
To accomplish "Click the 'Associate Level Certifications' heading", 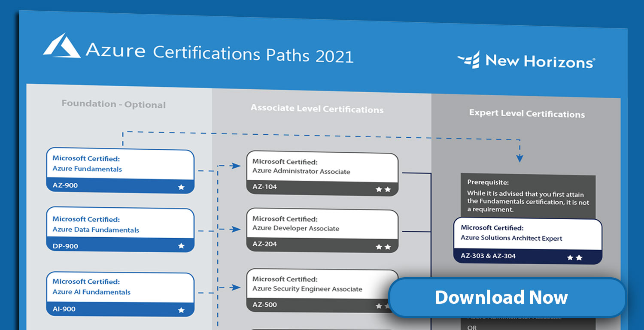I will click(x=317, y=109).
